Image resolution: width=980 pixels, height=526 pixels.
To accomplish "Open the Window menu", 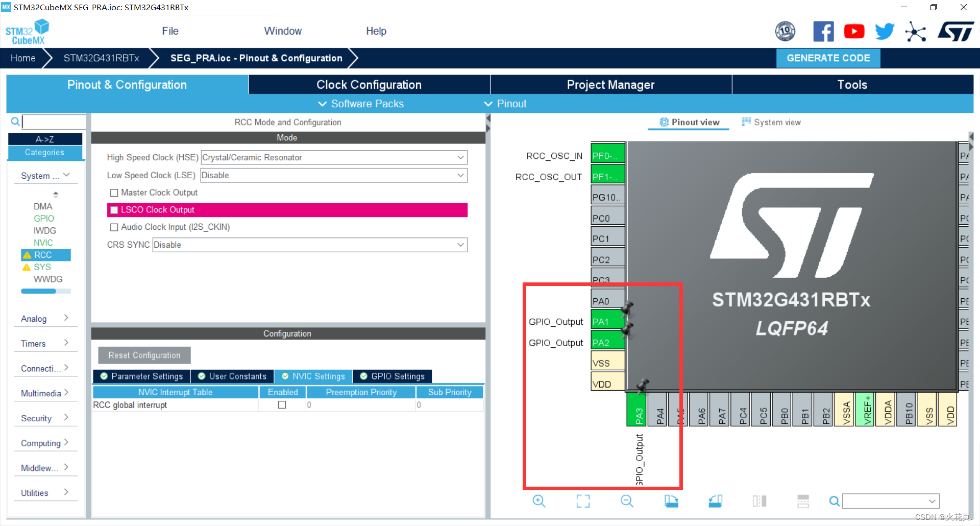I will 283,31.
